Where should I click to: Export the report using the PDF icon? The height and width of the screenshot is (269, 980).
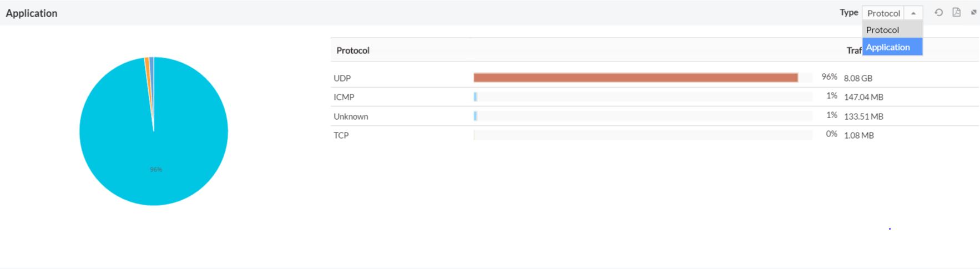pyautogui.click(x=956, y=12)
